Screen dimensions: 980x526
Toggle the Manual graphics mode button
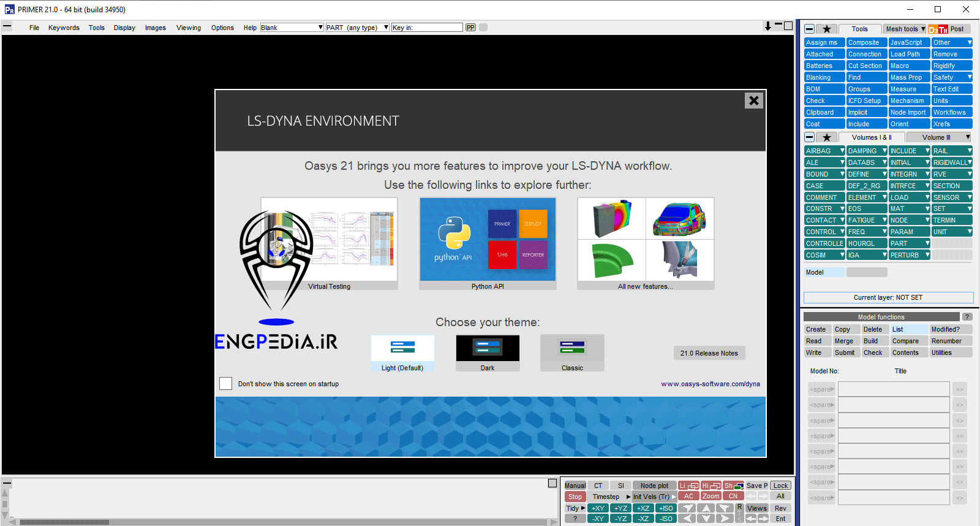tap(575, 486)
